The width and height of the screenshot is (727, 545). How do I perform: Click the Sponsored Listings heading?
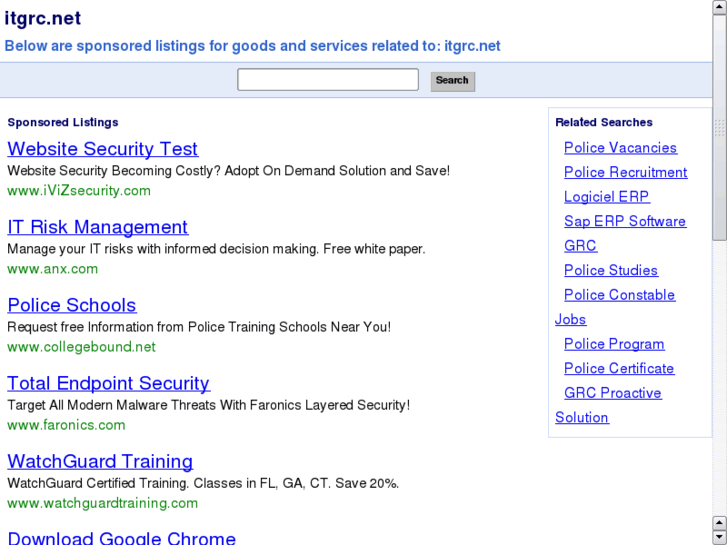(x=63, y=122)
